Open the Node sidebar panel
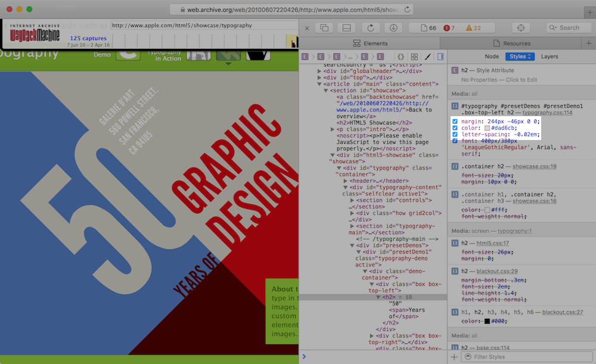 [492, 56]
